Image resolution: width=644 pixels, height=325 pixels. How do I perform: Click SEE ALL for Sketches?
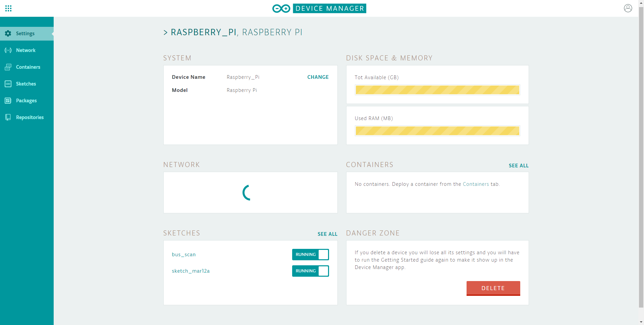click(x=327, y=234)
